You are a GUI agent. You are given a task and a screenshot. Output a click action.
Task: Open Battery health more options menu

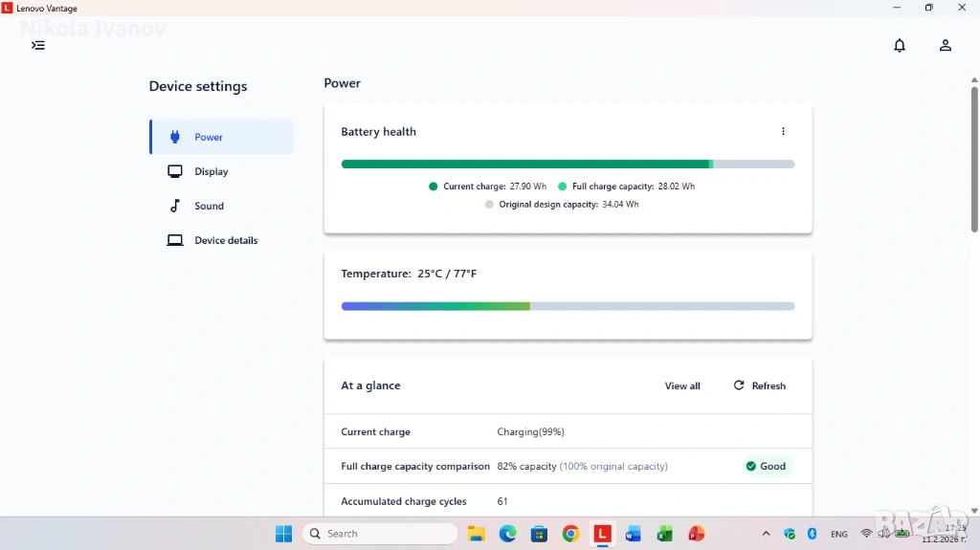click(x=783, y=132)
